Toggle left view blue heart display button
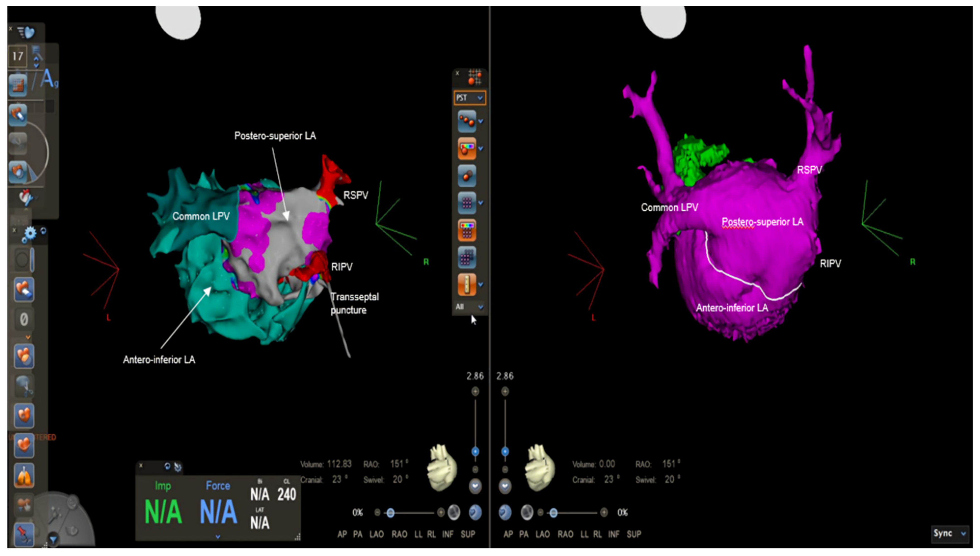The height and width of the screenshot is (556, 980). [475, 512]
